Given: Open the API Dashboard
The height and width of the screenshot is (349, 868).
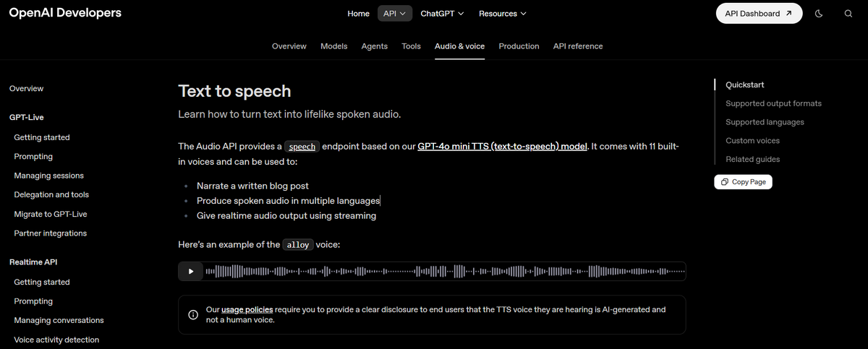Looking at the screenshot, I should (759, 13).
